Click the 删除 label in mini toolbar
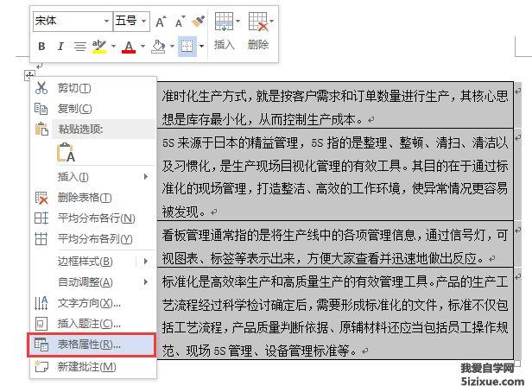The width and height of the screenshot is (532, 392). [x=258, y=44]
